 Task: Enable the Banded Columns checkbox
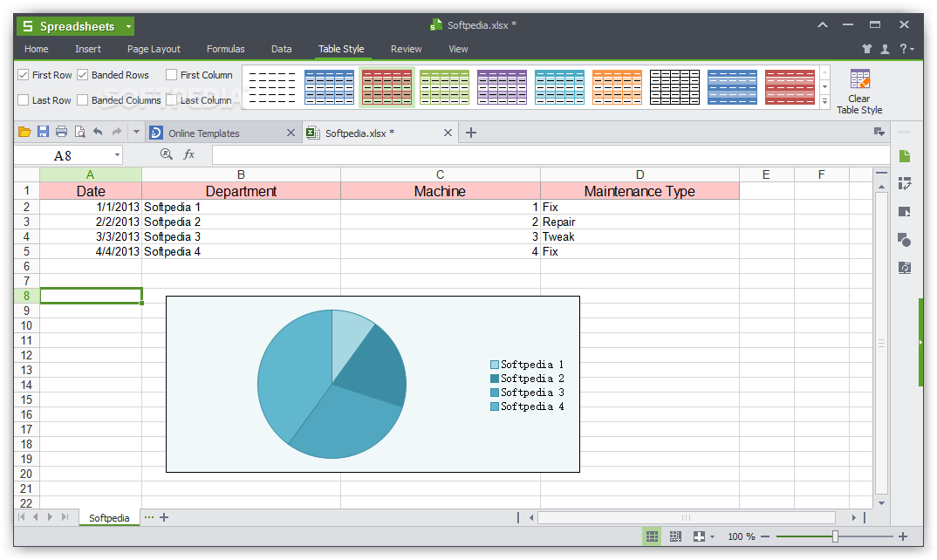[x=83, y=99]
